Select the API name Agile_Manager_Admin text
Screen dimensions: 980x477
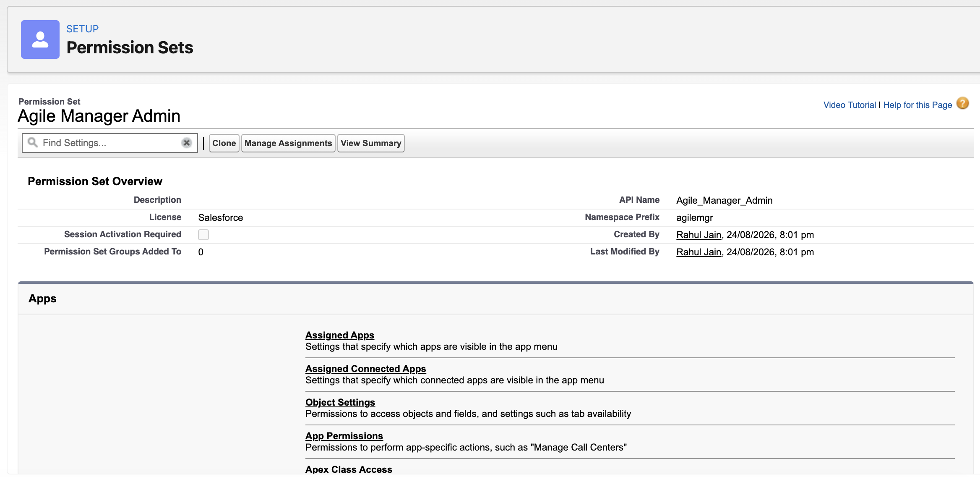point(724,200)
